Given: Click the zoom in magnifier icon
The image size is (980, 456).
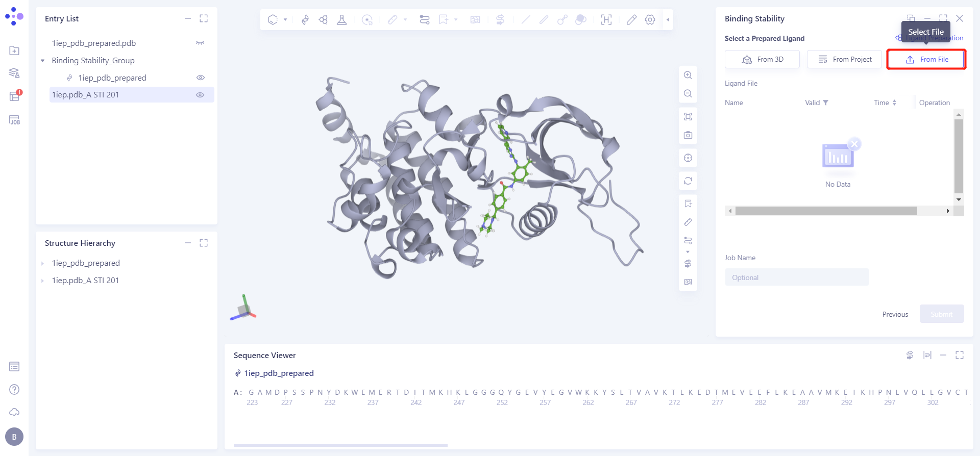Looking at the screenshot, I should click(x=688, y=75).
